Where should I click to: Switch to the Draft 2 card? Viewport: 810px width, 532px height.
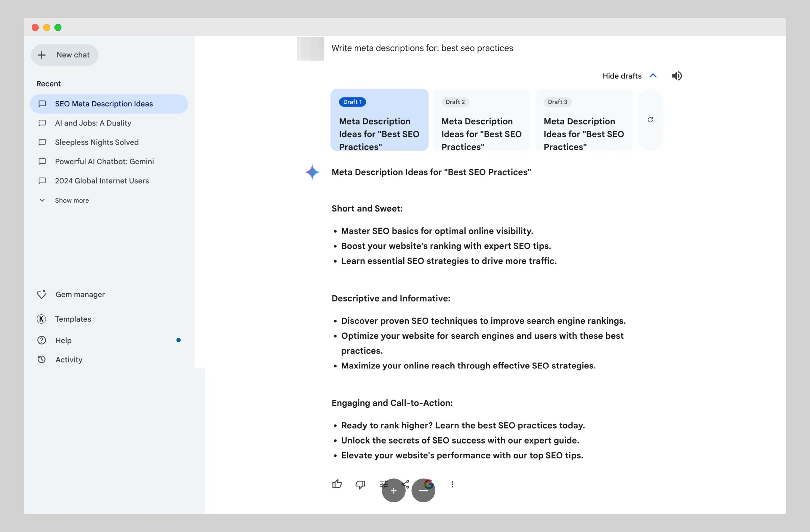click(x=482, y=120)
